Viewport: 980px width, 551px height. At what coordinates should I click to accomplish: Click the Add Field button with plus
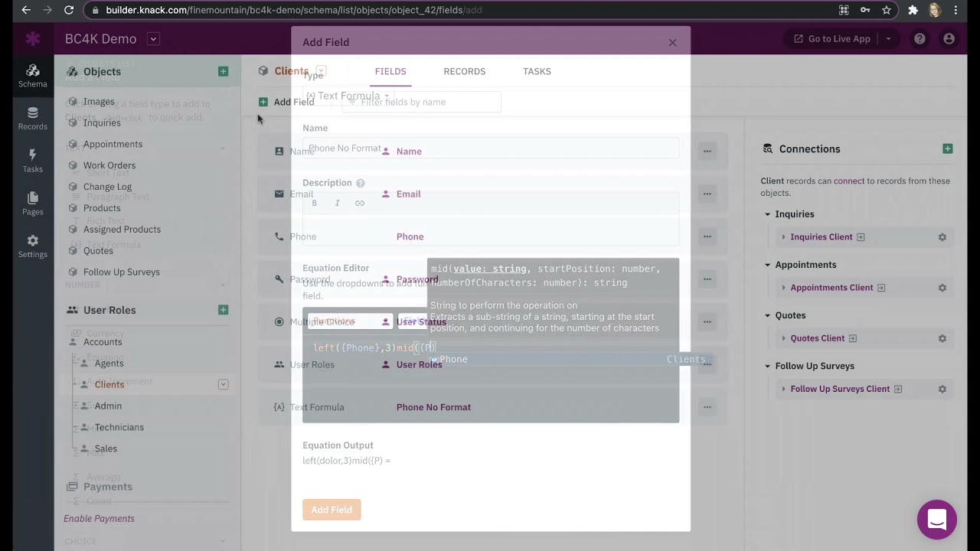tap(286, 102)
